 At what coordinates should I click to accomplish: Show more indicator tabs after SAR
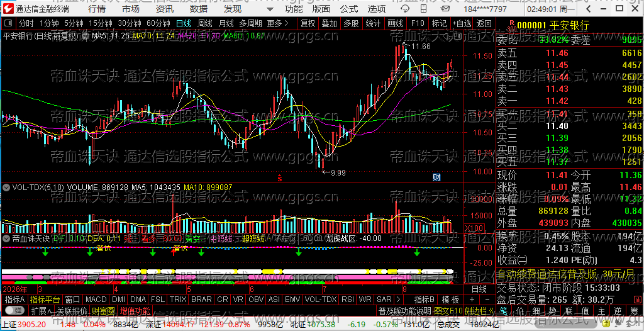[397, 299]
